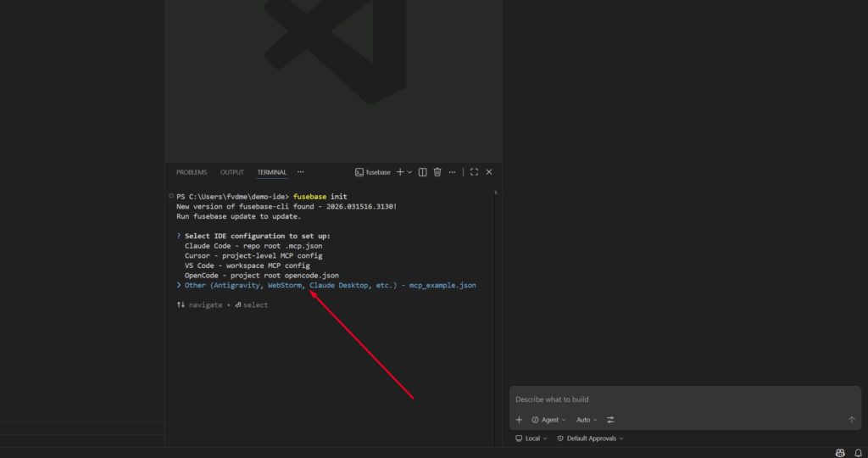The height and width of the screenshot is (458, 868).
Task: Open the Default Approvals dropdown
Action: pyautogui.click(x=590, y=438)
